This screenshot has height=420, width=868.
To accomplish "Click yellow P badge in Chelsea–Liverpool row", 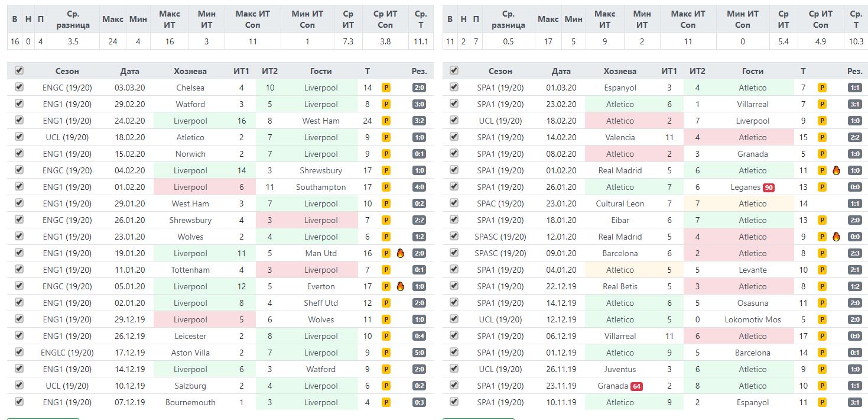I will [x=386, y=88].
